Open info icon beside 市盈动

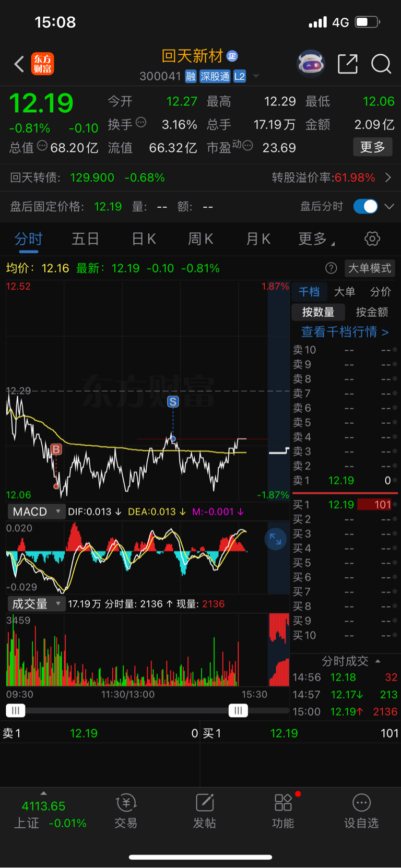[248, 146]
